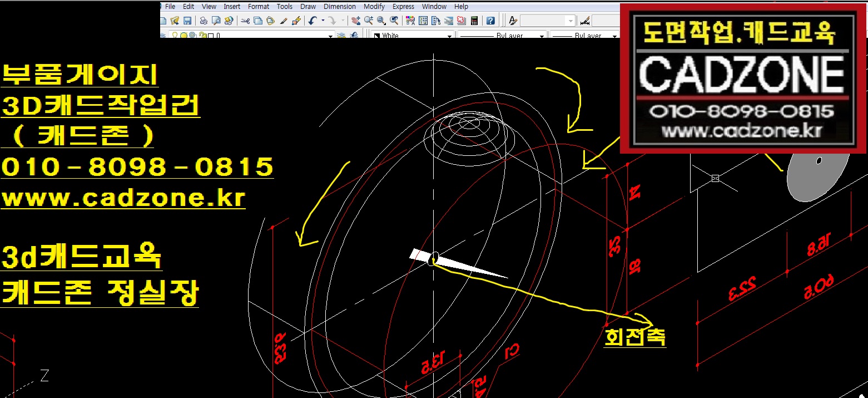Choose the Zoom Window tool
The width and height of the screenshot is (868, 398).
click(x=381, y=21)
